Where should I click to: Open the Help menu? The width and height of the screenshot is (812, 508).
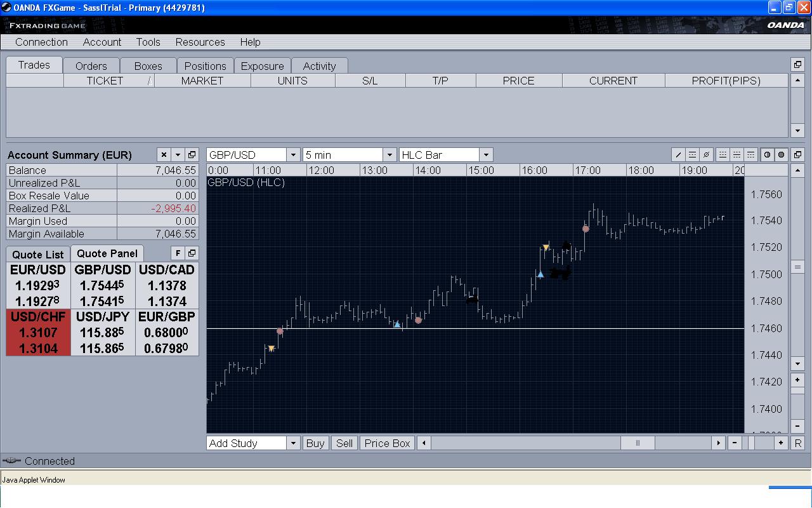click(250, 42)
